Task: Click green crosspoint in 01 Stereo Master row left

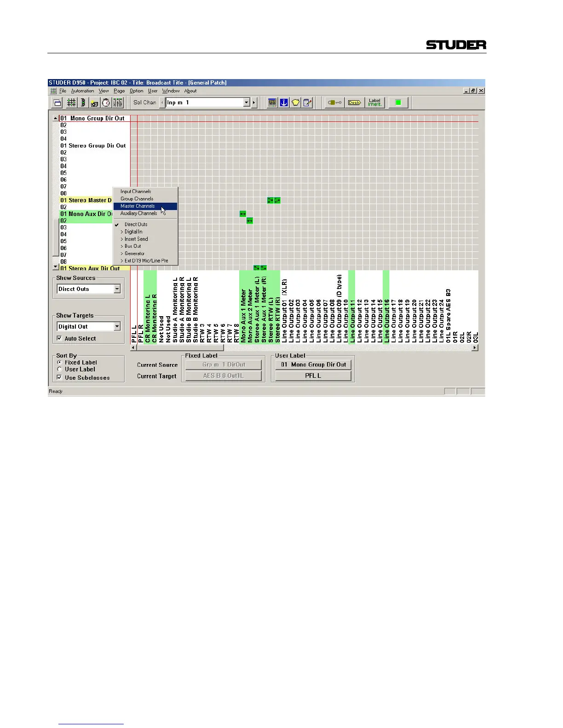Action: pos(270,200)
